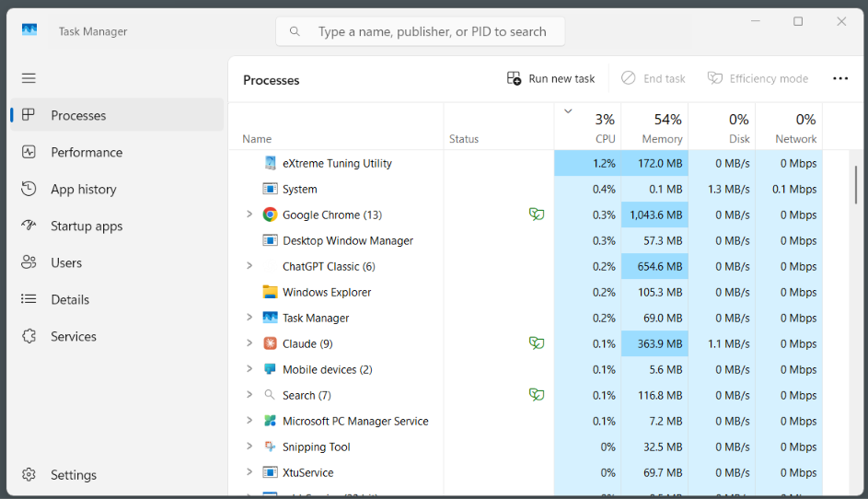This screenshot has width=868, height=499.
Task: Go to the Processes page
Action: [x=117, y=115]
